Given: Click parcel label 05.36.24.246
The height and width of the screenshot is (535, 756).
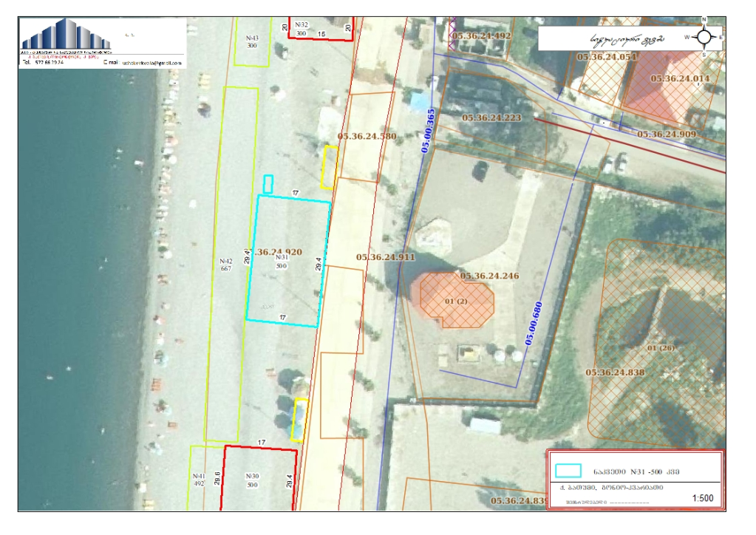Looking at the screenshot, I should coord(489,276).
